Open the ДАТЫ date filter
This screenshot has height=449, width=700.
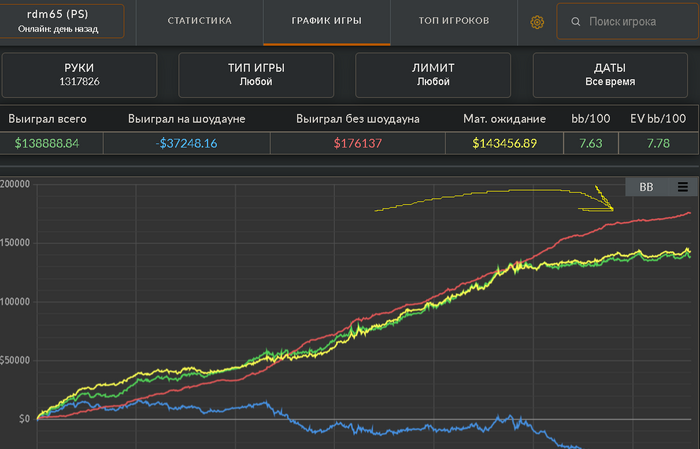(610, 75)
